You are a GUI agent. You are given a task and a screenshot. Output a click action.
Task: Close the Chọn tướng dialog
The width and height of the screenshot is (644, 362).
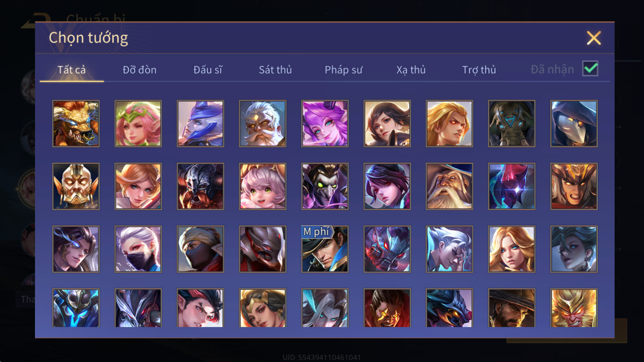(593, 38)
